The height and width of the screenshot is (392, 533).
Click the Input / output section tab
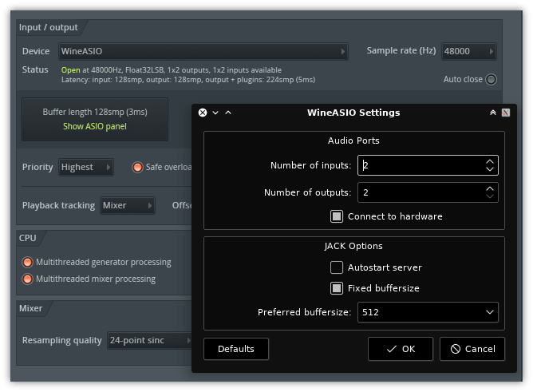[x=48, y=27]
